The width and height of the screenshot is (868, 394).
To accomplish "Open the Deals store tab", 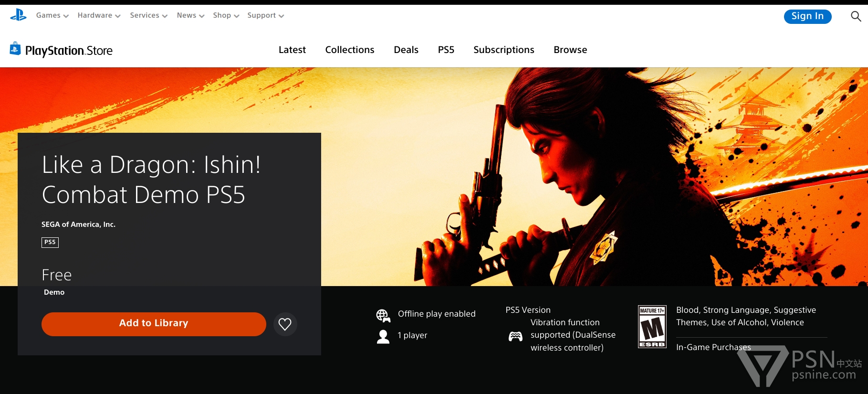I will 406,50.
